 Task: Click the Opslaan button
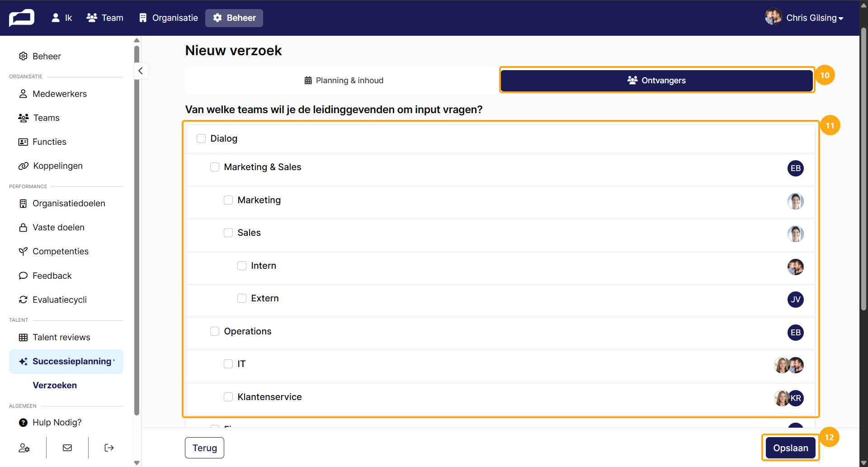point(790,448)
